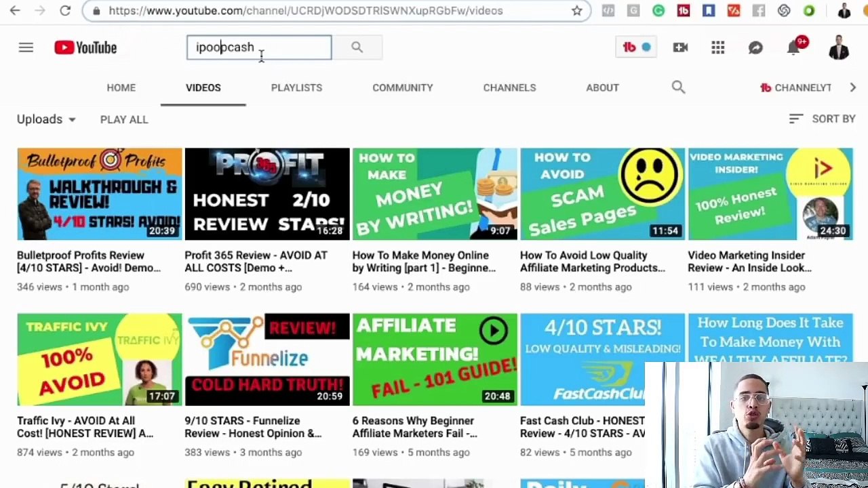The image size is (868, 488).
Task: Open How To Avoid Low Quality Affiliate Marketing title
Action: (593, 262)
